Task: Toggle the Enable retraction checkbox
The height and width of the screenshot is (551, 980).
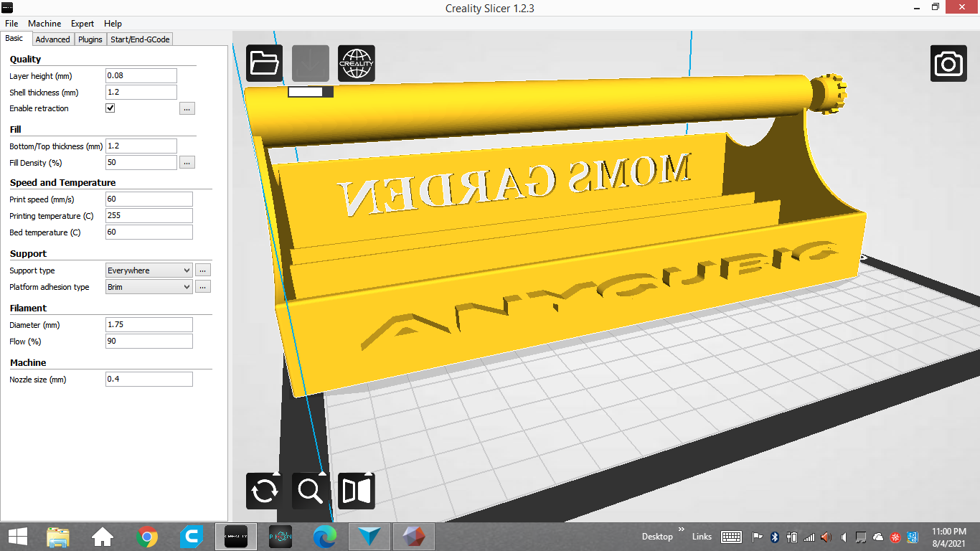Action: click(x=110, y=108)
